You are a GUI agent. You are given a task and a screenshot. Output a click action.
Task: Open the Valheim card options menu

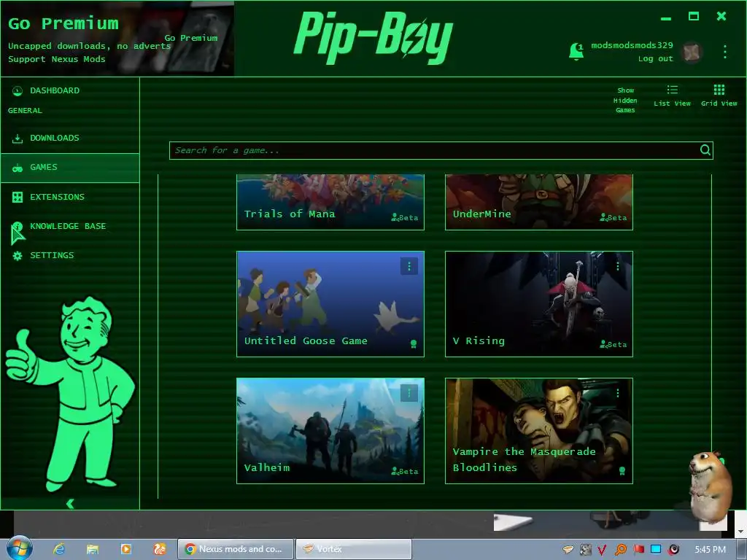409,393
